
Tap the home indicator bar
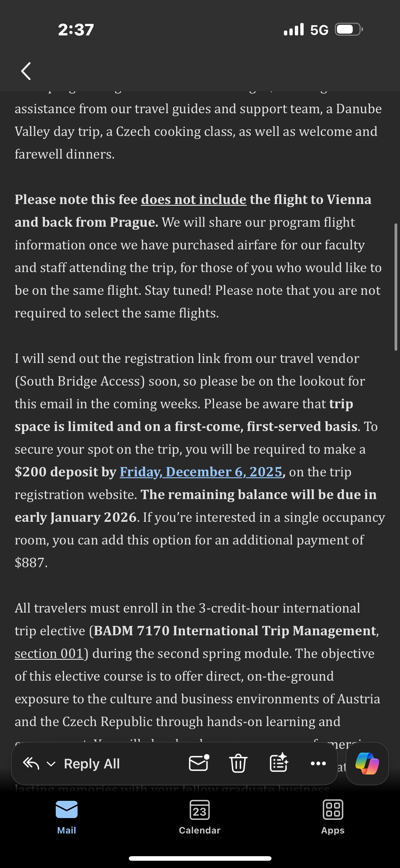200,858
